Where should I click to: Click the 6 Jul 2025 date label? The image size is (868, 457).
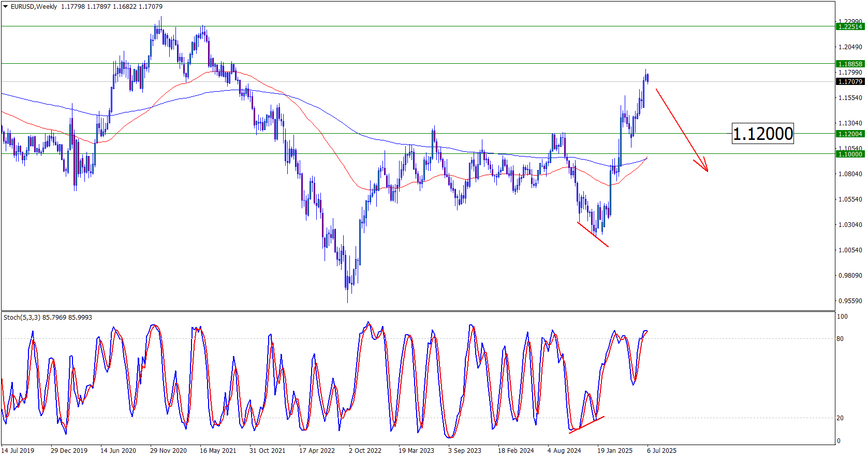[x=661, y=450]
